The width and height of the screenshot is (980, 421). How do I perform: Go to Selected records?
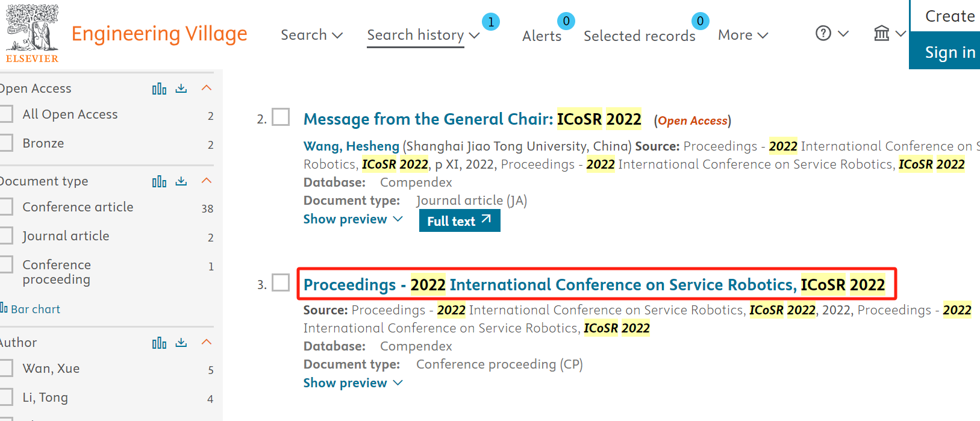coord(639,36)
